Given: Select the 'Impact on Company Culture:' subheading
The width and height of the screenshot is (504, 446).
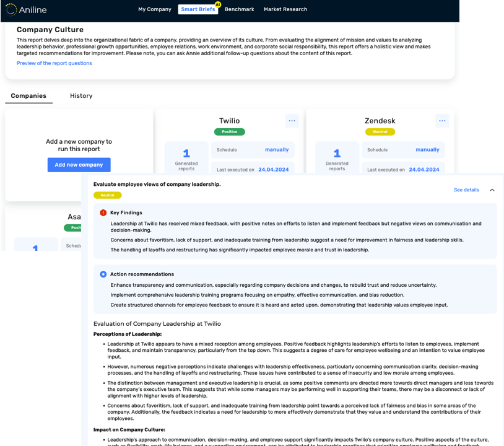Looking at the screenshot, I should pyautogui.click(x=129, y=430).
